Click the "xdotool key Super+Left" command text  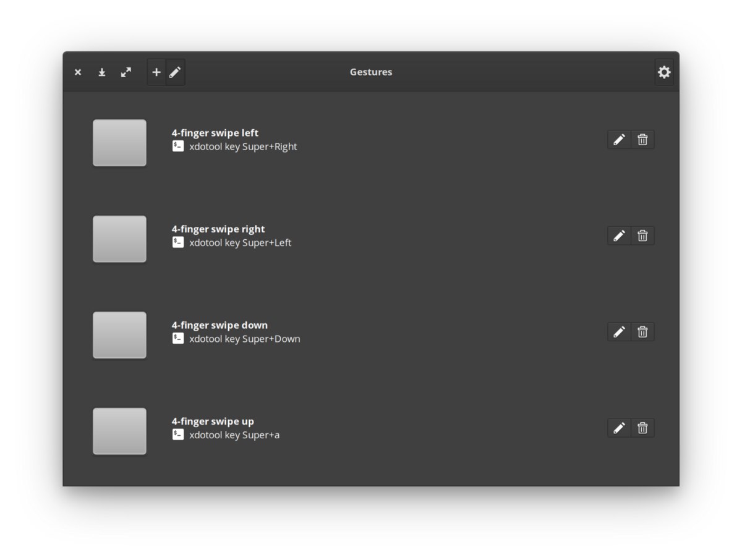(241, 243)
